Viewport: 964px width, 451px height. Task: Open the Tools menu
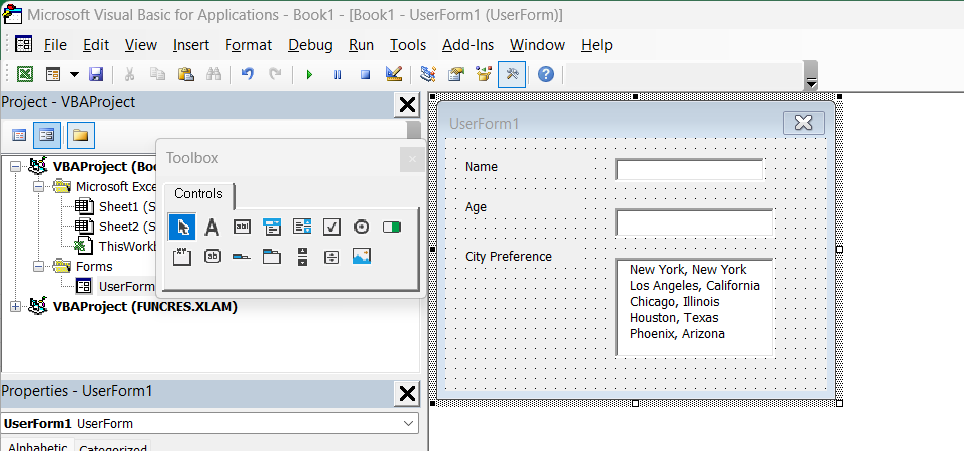[x=408, y=45]
